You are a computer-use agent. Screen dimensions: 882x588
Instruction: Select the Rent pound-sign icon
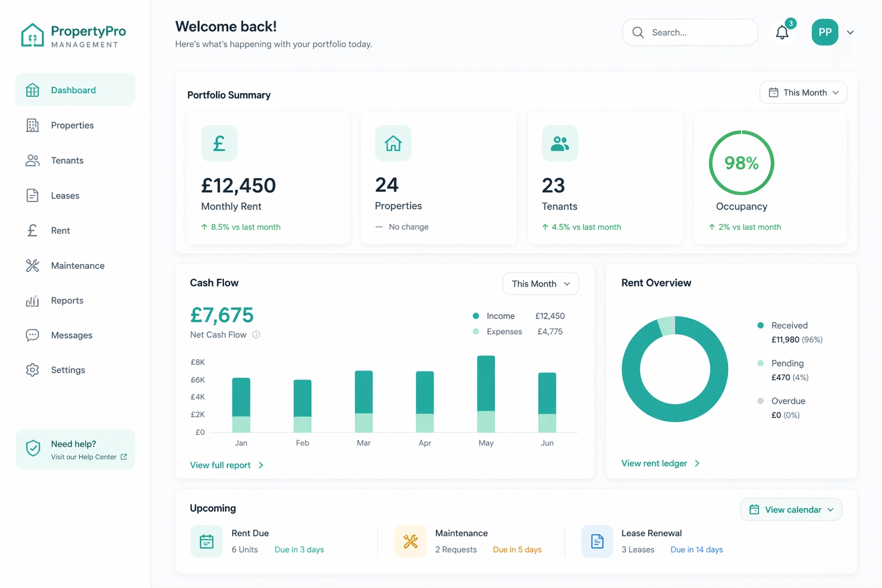click(x=32, y=230)
